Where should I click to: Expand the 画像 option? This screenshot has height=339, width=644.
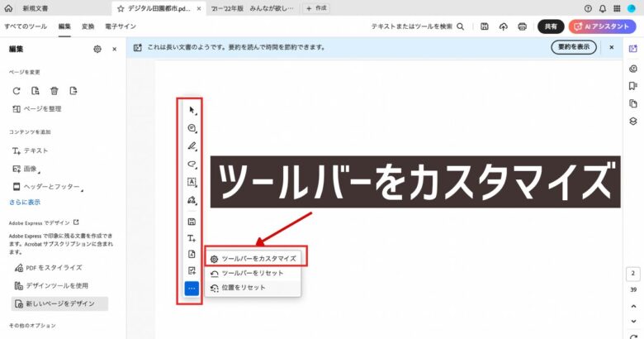26,169
